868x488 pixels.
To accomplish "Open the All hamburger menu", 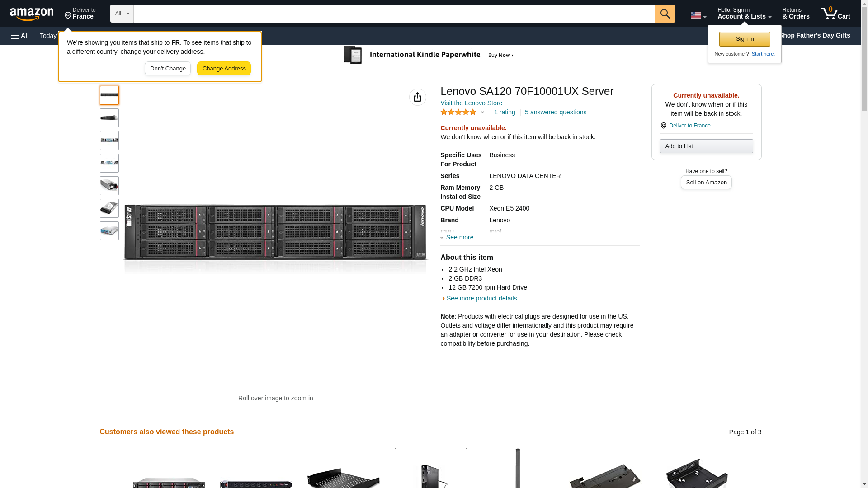I will point(20,36).
